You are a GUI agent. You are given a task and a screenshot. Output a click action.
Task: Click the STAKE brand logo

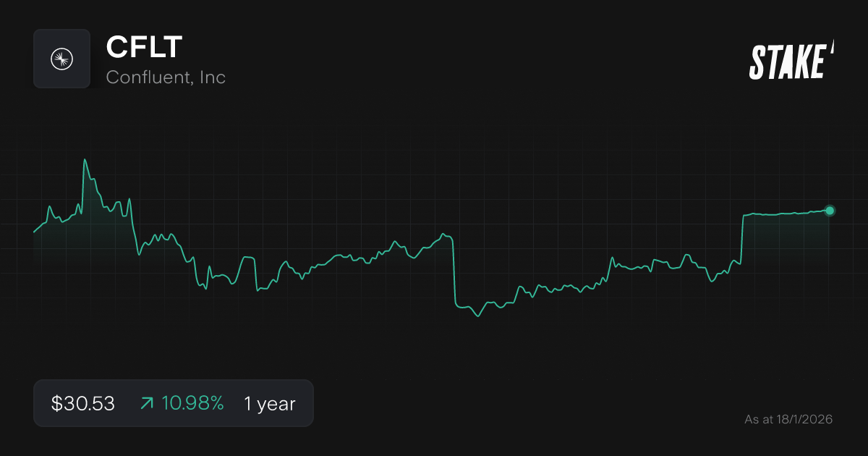click(x=787, y=62)
